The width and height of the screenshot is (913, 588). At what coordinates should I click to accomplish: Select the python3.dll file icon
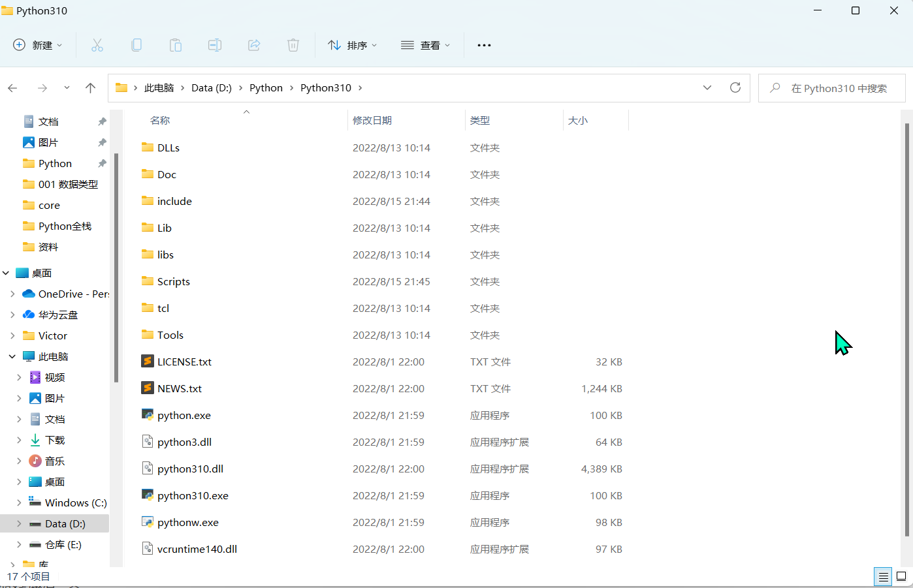pyautogui.click(x=148, y=442)
